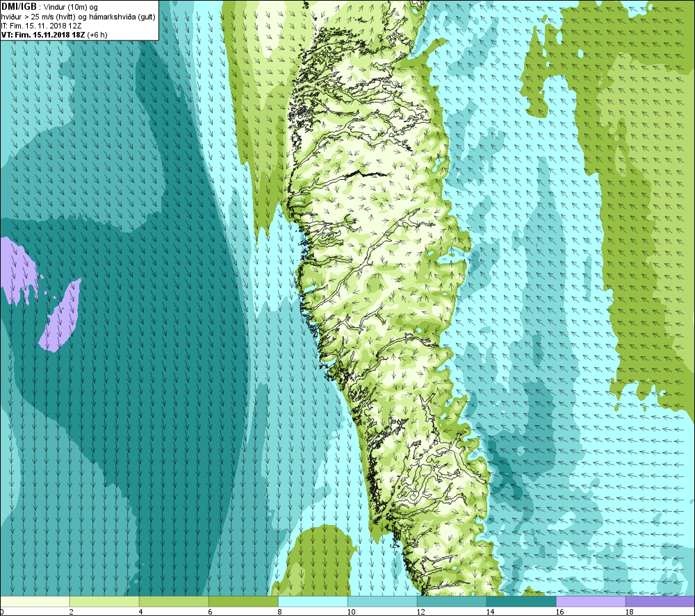Click the legend scale label '4'
Image resolution: width=695 pixels, height=616 pixels.
click(140, 612)
